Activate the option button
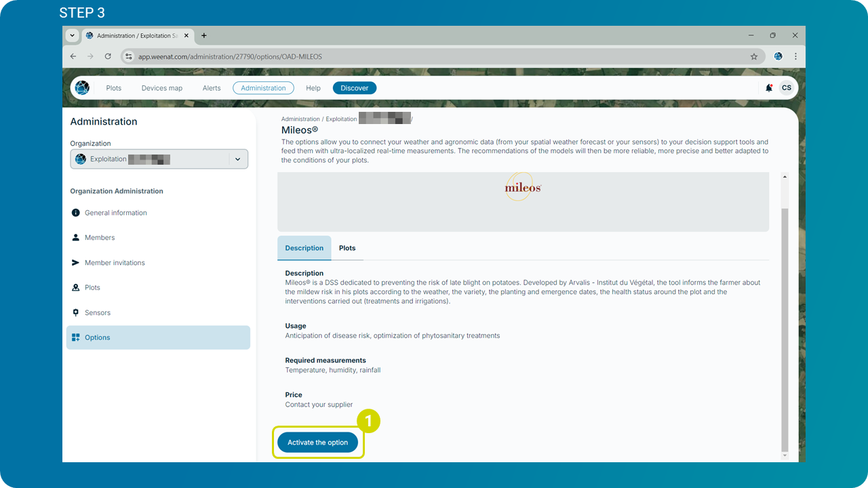Screen dimensions: 868x488 (x=317, y=443)
